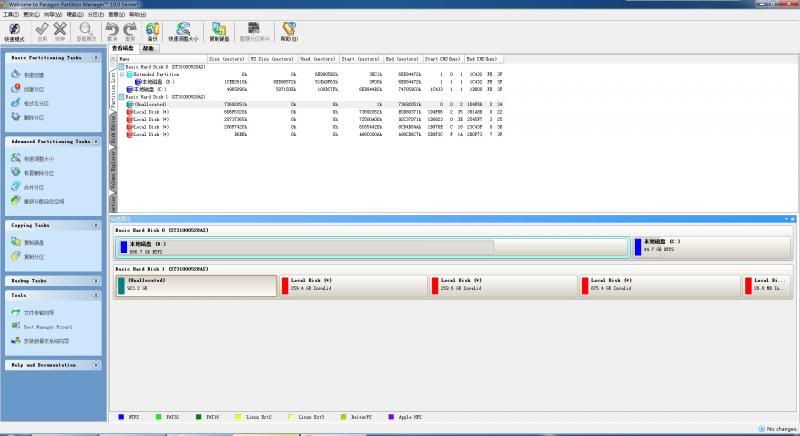The image size is (800, 436).
Task: Collapse the Advanced Partitioning Tasks panel
Action: [x=97, y=142]
